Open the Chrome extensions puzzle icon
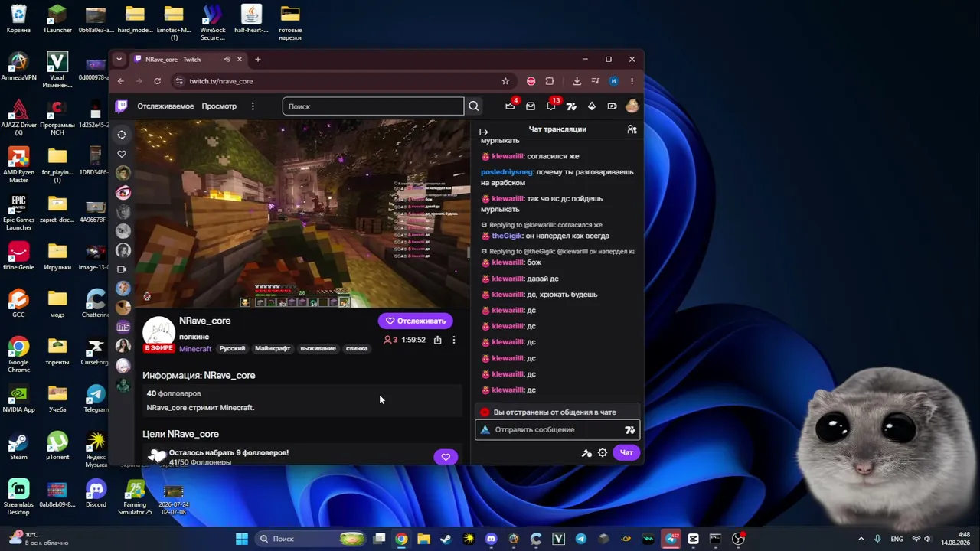The width and height of the screenshot is (980, 551). 550,81
